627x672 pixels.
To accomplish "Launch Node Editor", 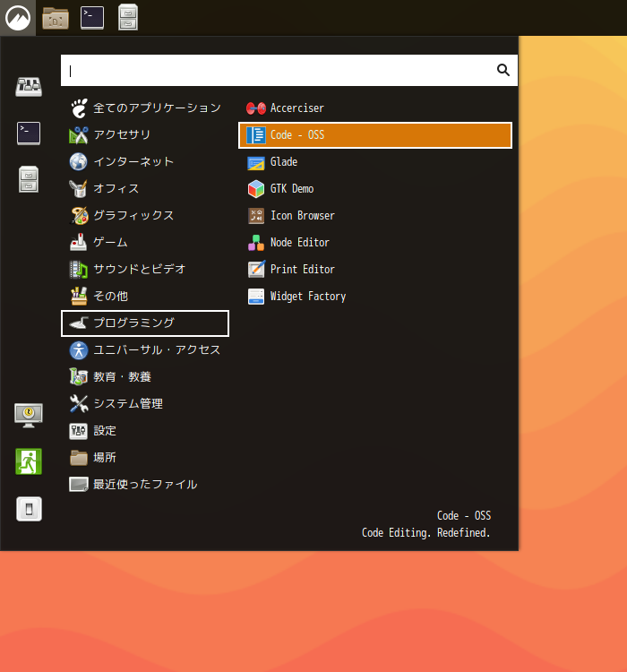I will (375, 243).
